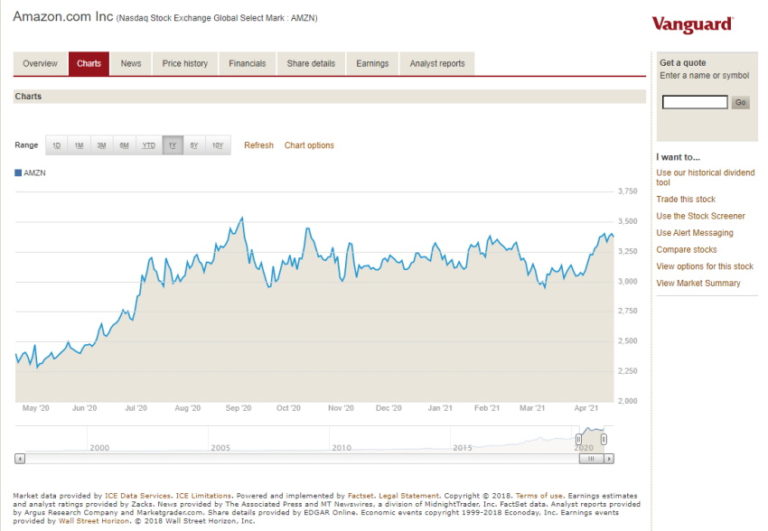Image resolution: width=768 pixels, height=531 pixels.
Task: Open the Factset link in the footer
Action: coord(360,496)
